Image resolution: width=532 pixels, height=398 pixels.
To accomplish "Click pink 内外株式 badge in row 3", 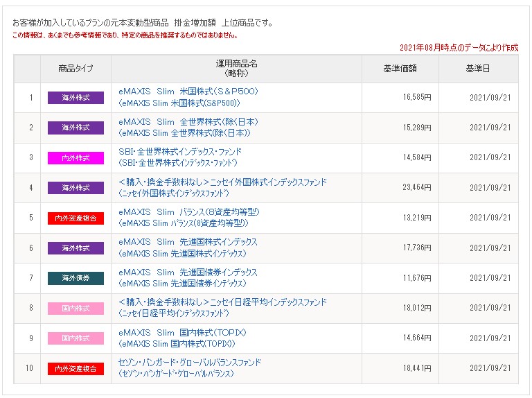I will pos(76,158).
